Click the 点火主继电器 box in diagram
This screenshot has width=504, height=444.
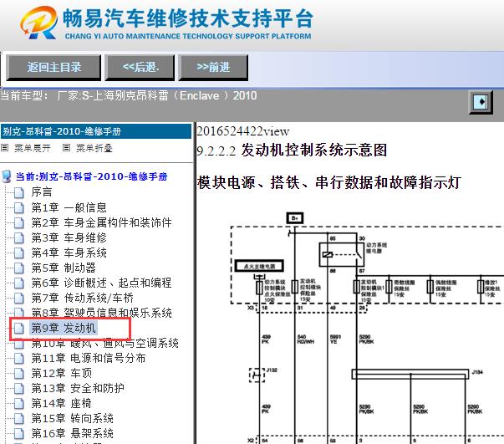[x=259, y=266]
